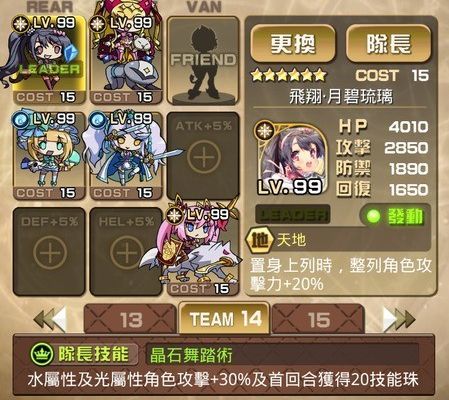Select the blonde character riding armored mount
Image resolution: width=449 pixels, height=400 pixels.
click(x=126, y=60)
